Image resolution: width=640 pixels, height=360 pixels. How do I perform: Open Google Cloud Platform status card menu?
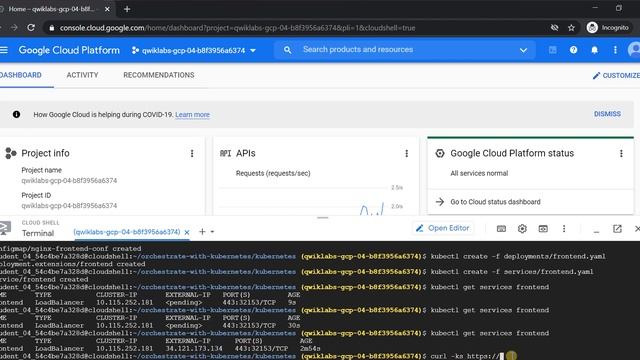tap(621, 153)
